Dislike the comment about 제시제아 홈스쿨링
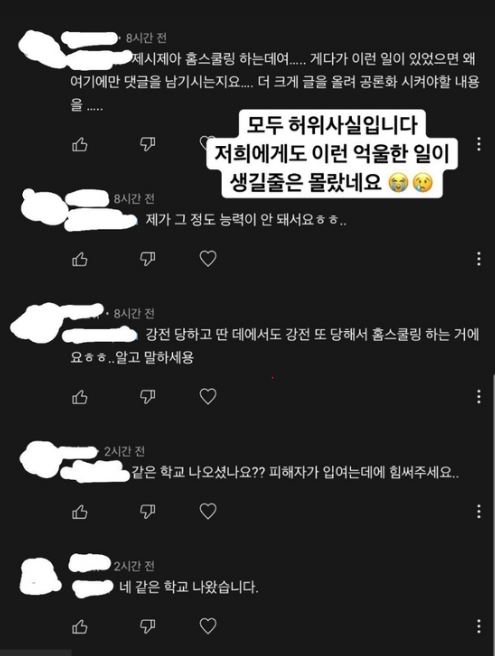The height and width of the screenshot is (656, 495). [147, 144]
